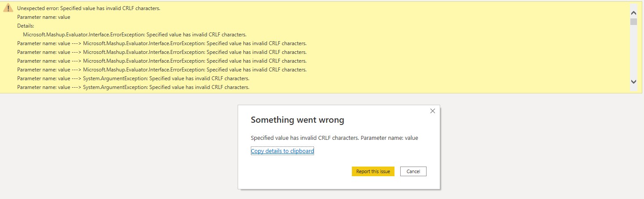Click the warning triangle icon
The height and width of the screenshot is (199, 644).
[x=8, y=8]
